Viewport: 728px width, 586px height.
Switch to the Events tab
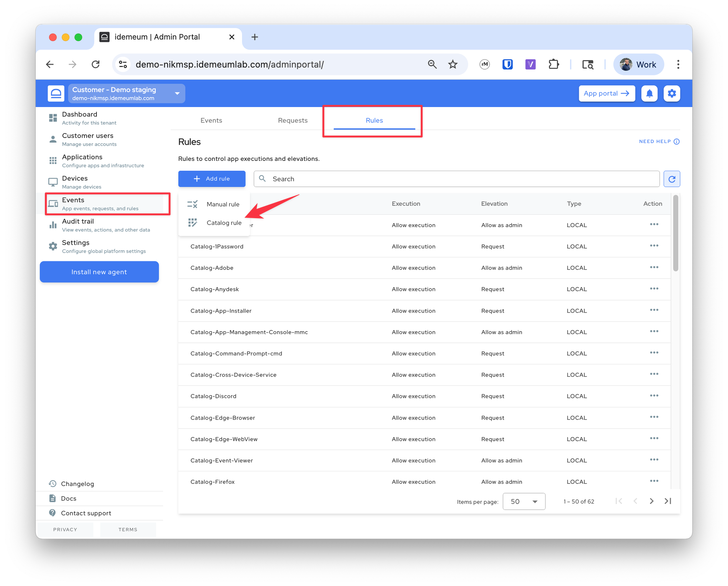point(211,120)
